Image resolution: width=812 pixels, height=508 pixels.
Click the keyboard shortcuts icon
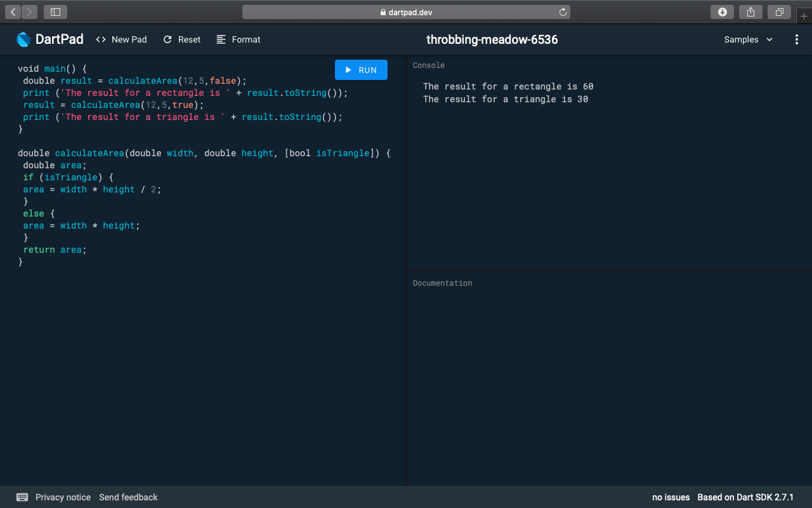tap(22, 497)
